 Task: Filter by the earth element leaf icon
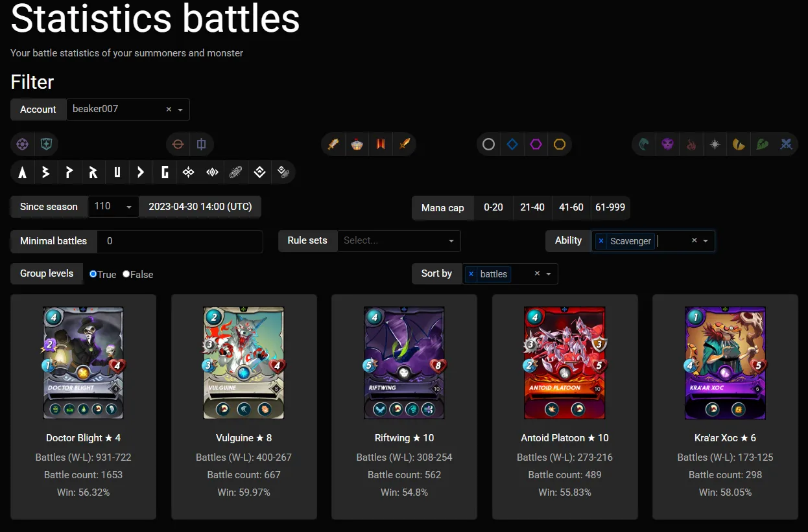pyautogui.click(x=763, y=144)
